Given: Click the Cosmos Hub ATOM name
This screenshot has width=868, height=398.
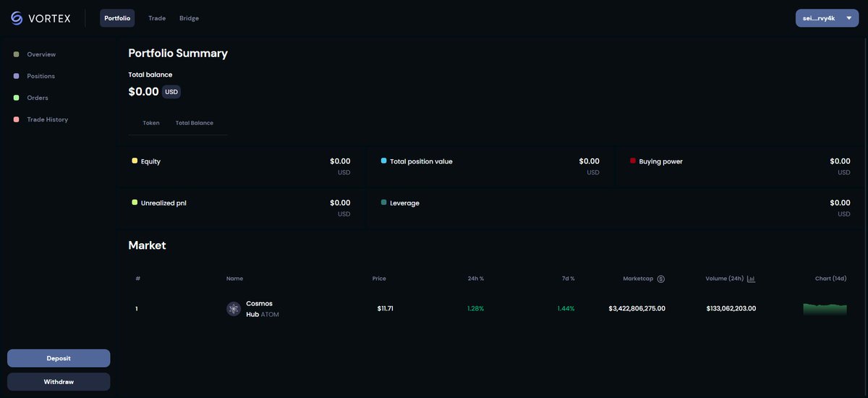Looking at the screenshot, I should tap(263, 309).
